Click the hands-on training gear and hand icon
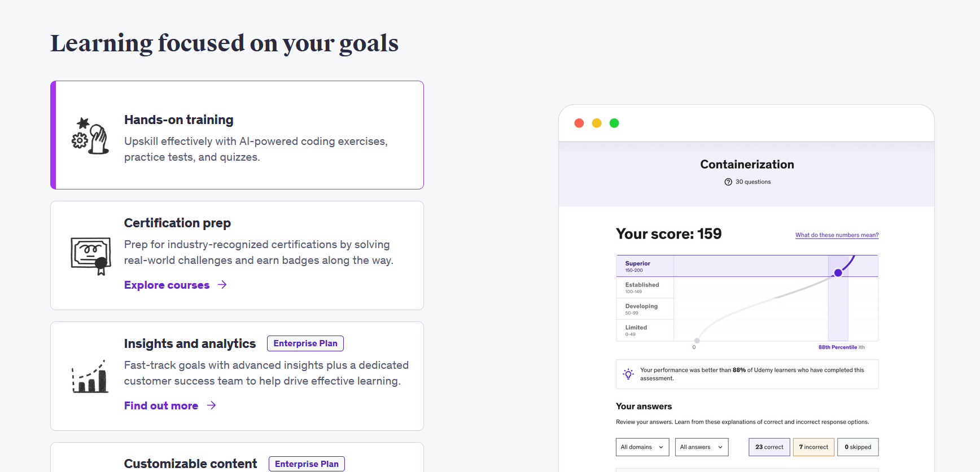This screenshot has width=980, height=472. [90, 135]
